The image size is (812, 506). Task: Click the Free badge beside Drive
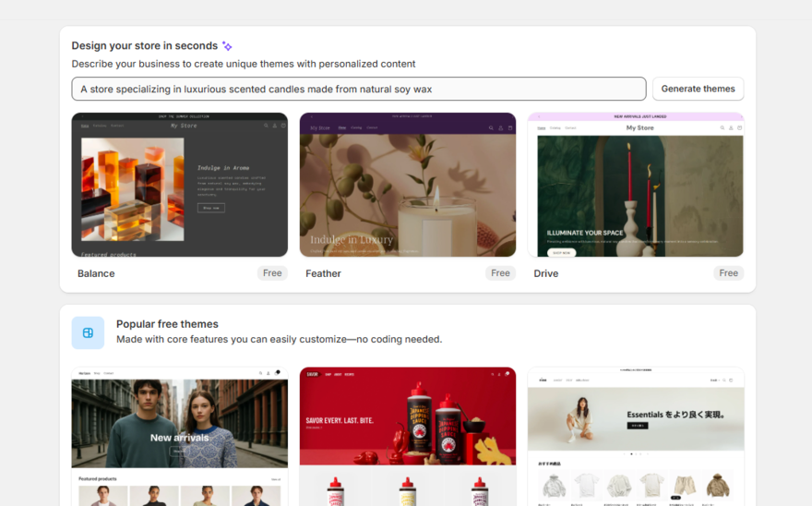728,273
